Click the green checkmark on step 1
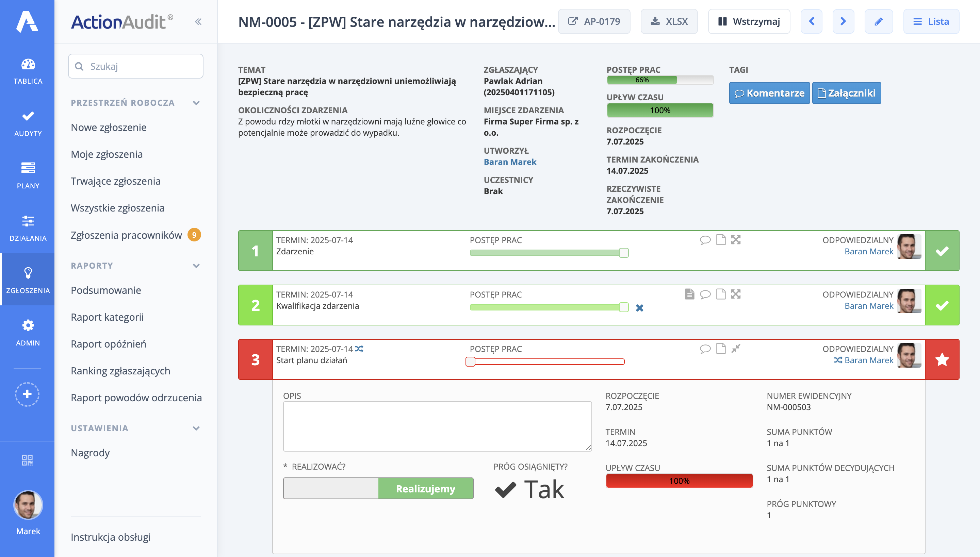 942,251
